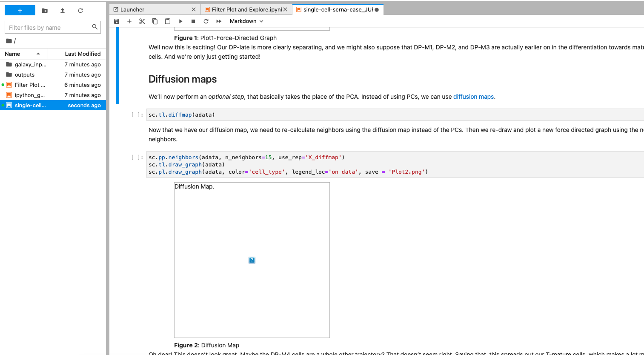Image resolution: width=644 pixels, height=355 pixels.
Task: Paste cells from the clipboard
Action: click(x=167, y=21)
